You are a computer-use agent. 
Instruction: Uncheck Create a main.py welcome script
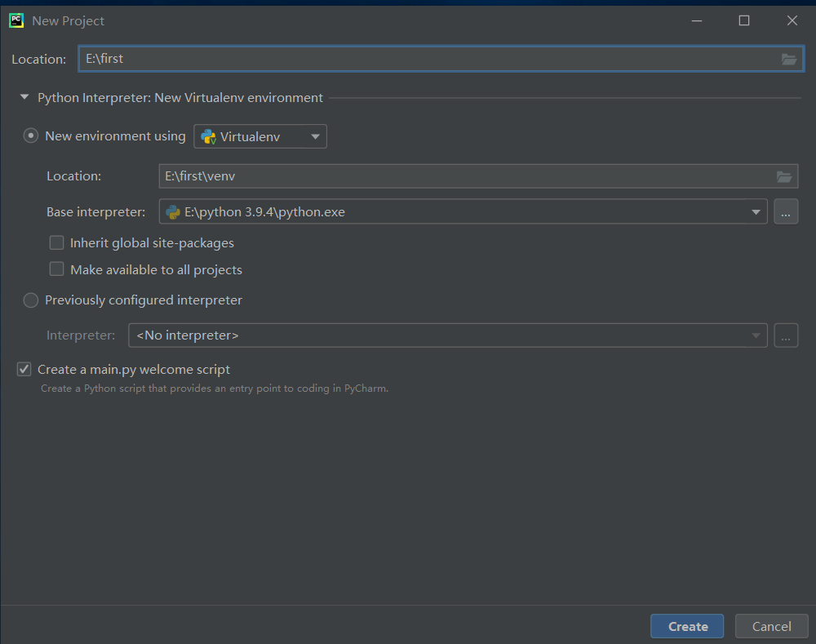24,369
